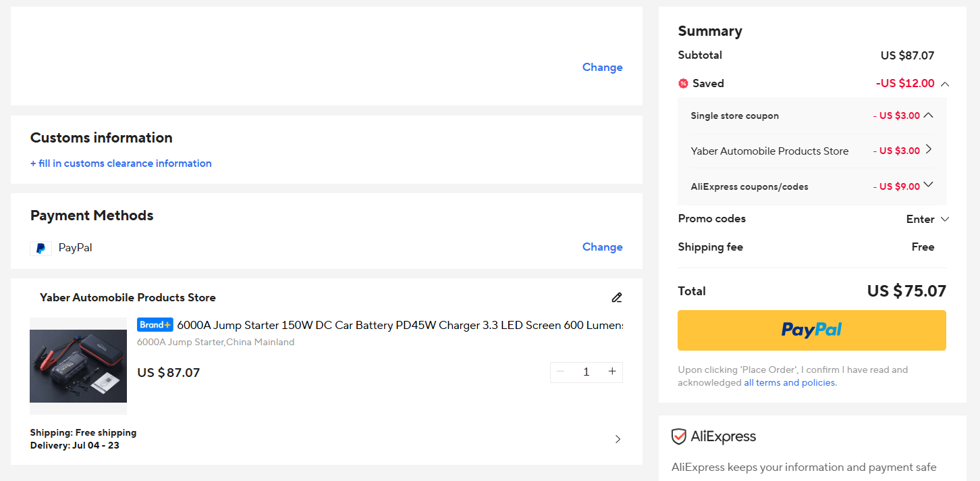Click Change link for shipping address
Image resolution: width=980 pixels, height=481 pixels.
[603, 68]
